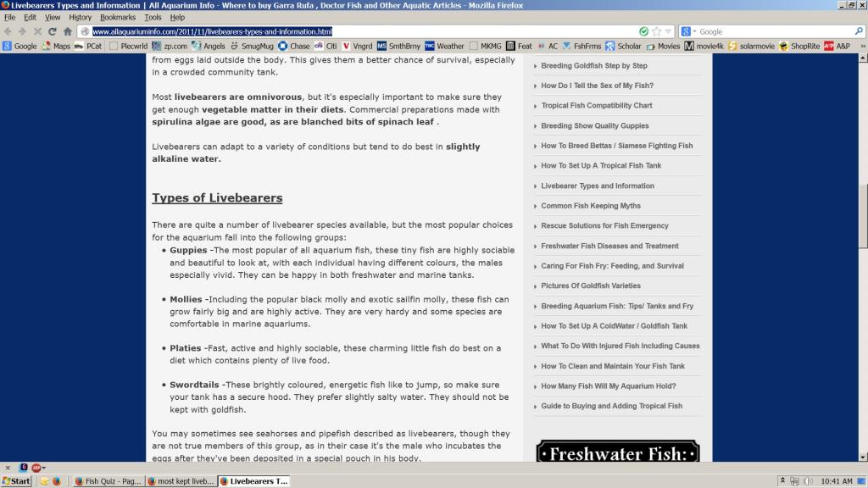The width and height of the screenshot is (868, 488).
Task: Open the Bookmarks menu
Action: [x=118, y=17]
